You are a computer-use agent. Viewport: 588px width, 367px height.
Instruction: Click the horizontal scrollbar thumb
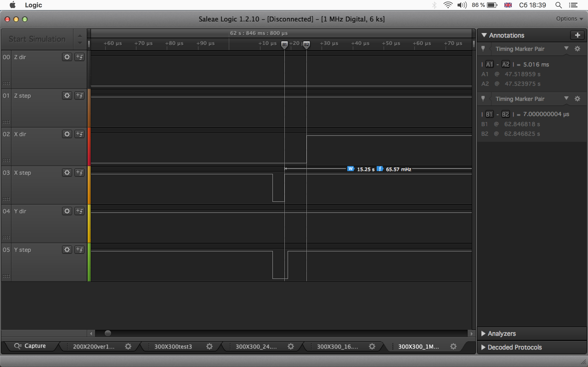(108, 333)
